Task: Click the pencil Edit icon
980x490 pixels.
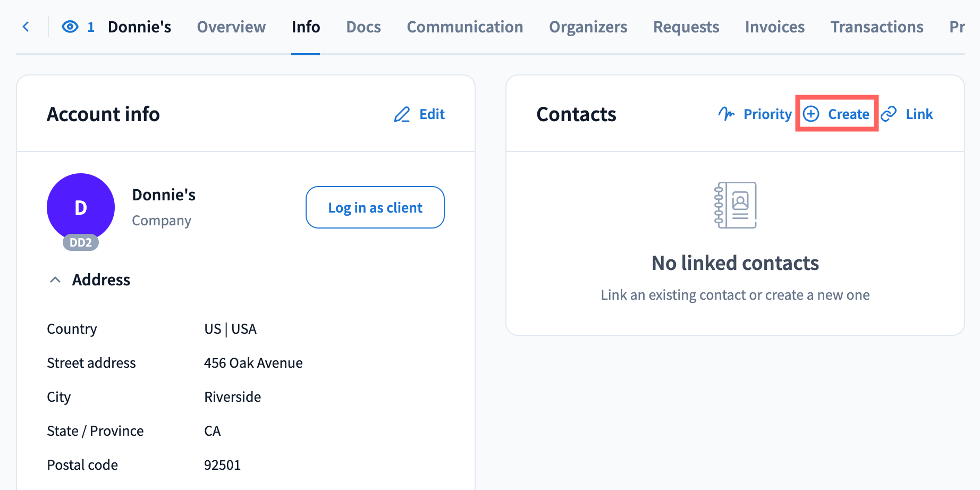Action: (402, 114)
